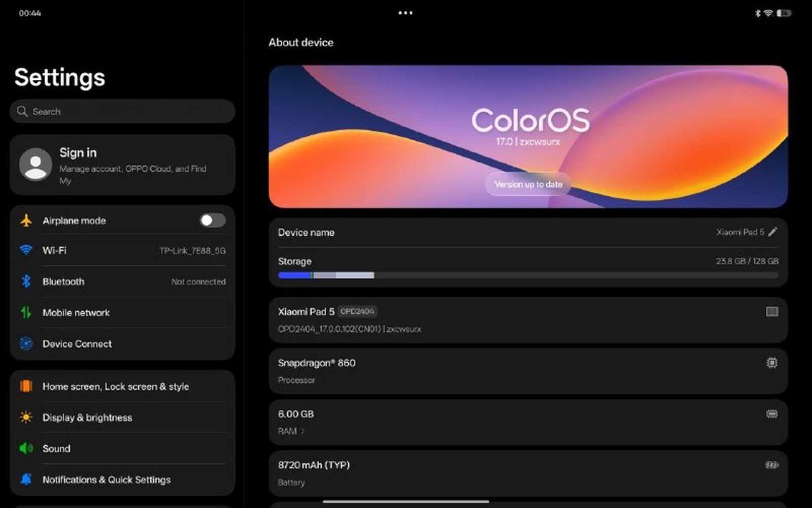Click the pencil icon to edit device name
The height and width of the screenshot is (508, 812).
tap(773, 232)
